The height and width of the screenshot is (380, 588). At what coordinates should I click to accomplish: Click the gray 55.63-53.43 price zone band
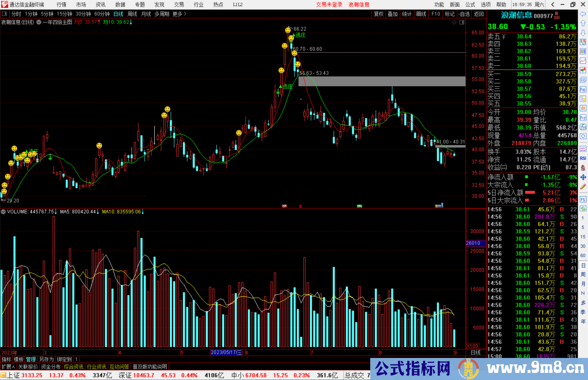(382, 81)
